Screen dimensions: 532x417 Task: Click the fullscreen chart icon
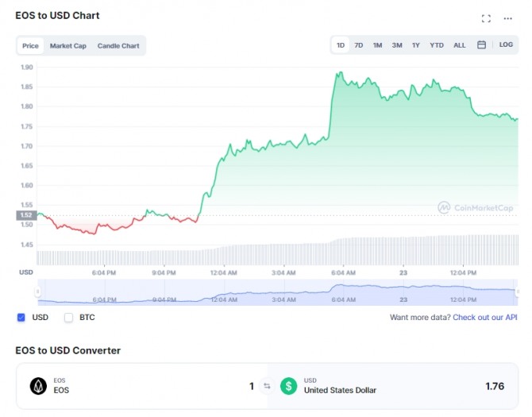487,17
